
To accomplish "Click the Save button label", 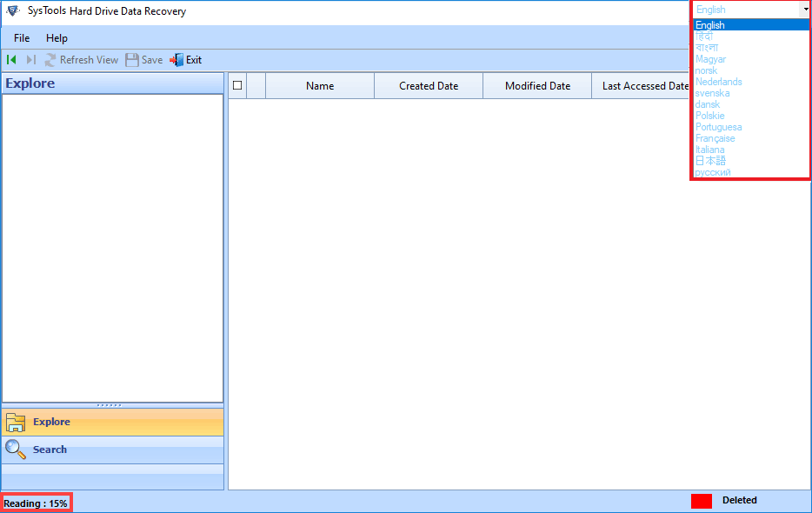I will 152,60.
